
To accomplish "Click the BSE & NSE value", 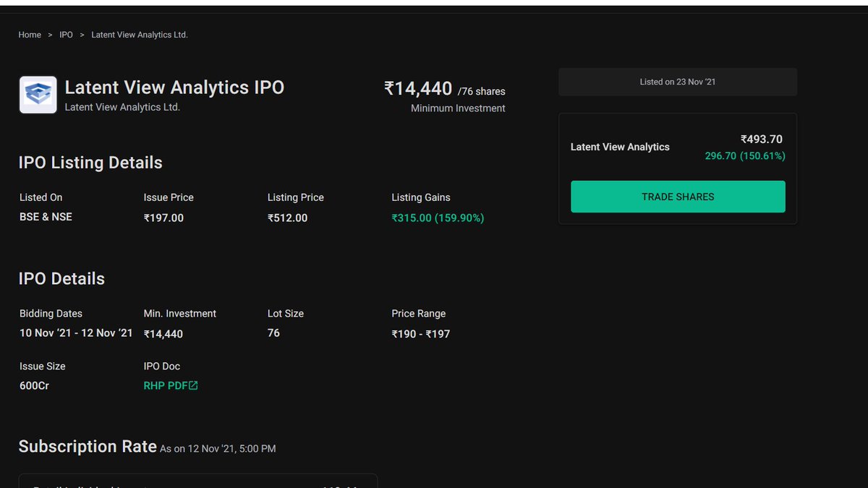I will pos(46,217).
